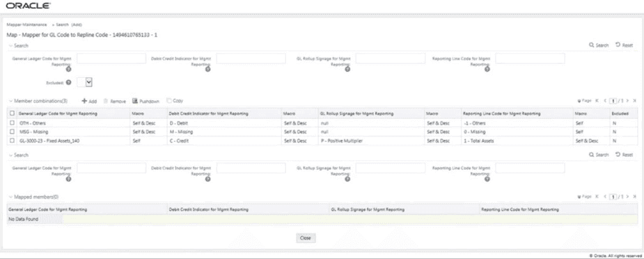The width and height of the screenshot is (644, 259).
Task: Click the Search (Add) breadcrumb
Action: [69, 24]
